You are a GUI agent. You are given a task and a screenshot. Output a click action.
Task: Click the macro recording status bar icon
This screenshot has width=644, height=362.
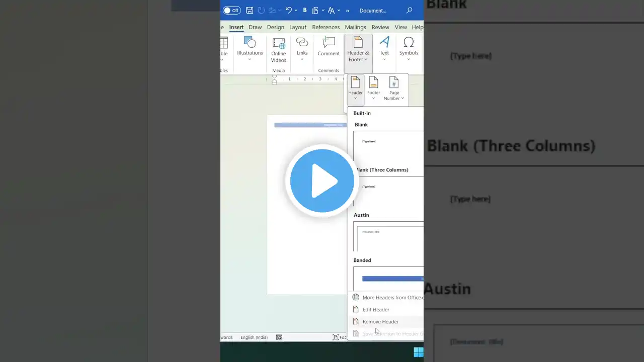(x=279, y=337)
